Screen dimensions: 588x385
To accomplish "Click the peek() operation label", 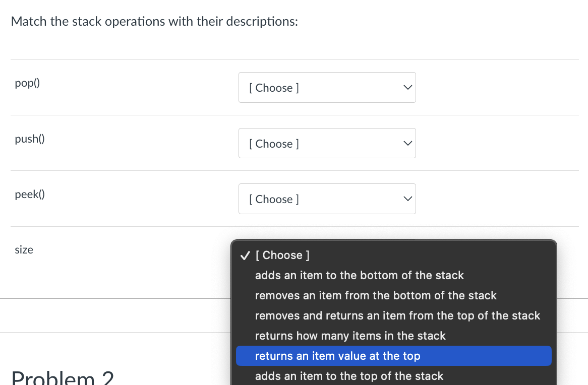I will coord(30,195).
